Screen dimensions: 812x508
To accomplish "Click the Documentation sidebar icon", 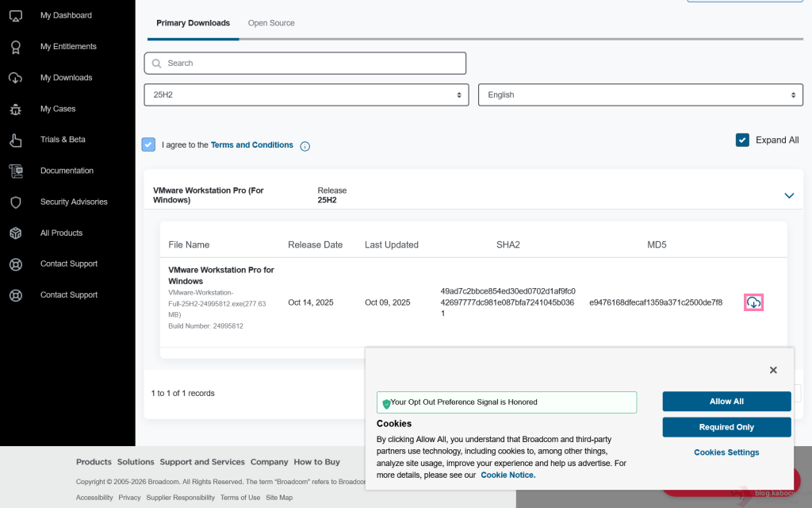I will (x=15, y=171).
